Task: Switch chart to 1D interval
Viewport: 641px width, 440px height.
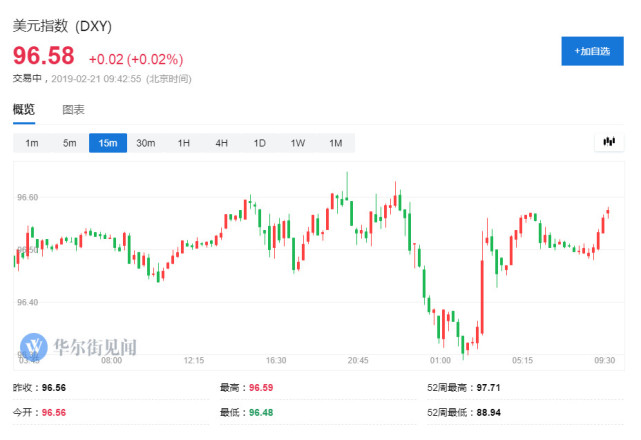Action: point(259,143)
